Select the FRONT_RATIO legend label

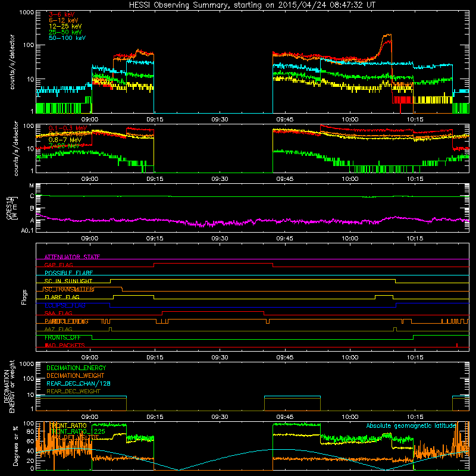click(68, 425)
